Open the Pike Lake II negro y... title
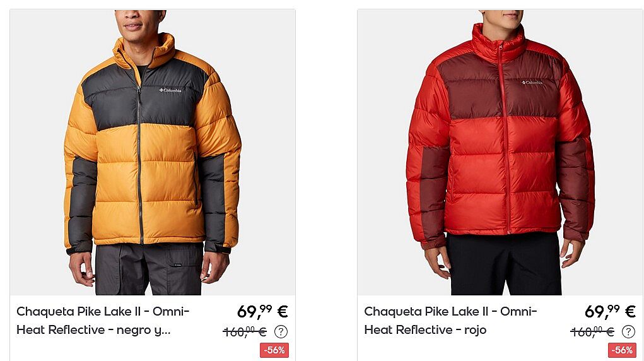 (103, 321)
